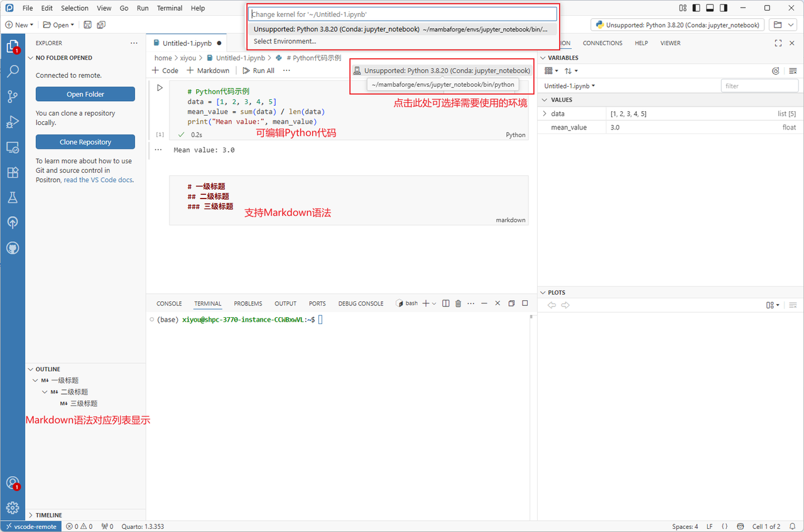Image resolution: width=804 pixels, height=532 pixels.
Task: Show previous plot arrow
Action: 552,305
